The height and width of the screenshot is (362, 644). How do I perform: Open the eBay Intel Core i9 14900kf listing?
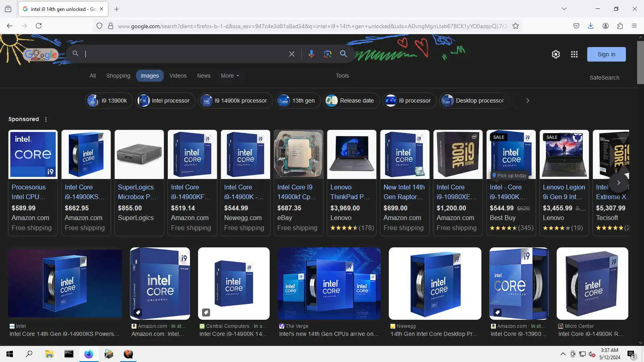click(x=298, y=183)
